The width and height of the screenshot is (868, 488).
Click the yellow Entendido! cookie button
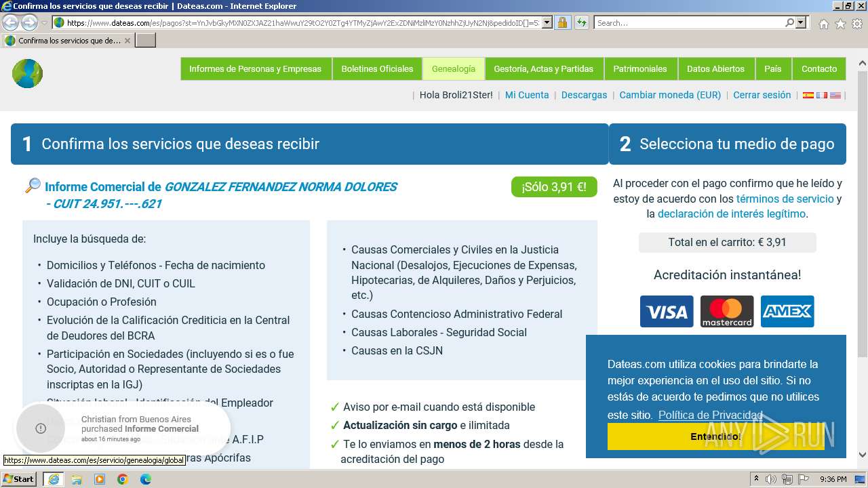point(715,436)
